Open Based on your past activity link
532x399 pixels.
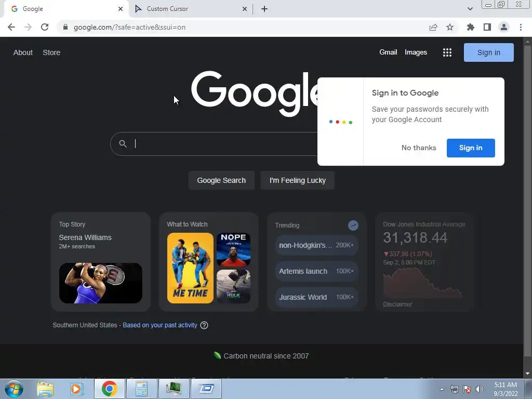[160, 325]
